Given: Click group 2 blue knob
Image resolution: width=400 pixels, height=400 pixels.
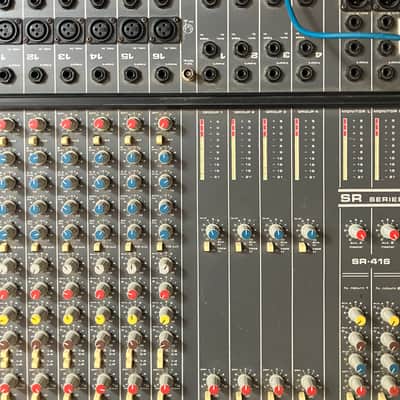Looking at the screenshot, I should 245,231.
